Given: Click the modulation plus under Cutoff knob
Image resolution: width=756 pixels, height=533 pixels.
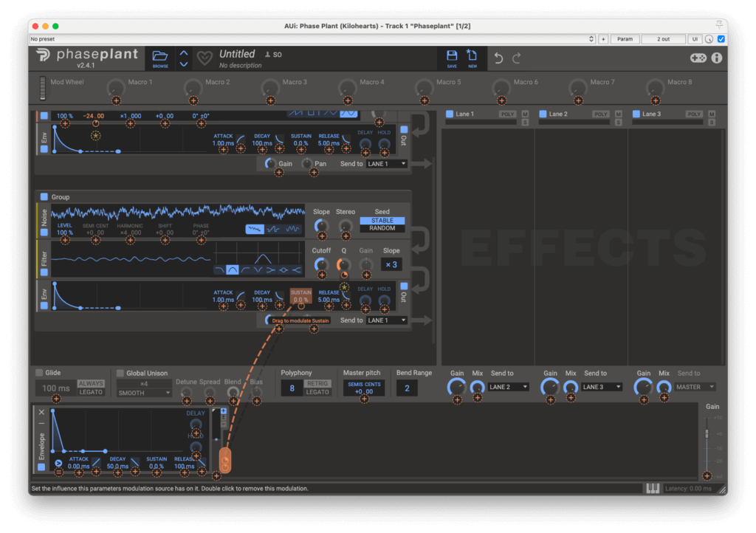Looking at the screenshot, I should 322,275.
